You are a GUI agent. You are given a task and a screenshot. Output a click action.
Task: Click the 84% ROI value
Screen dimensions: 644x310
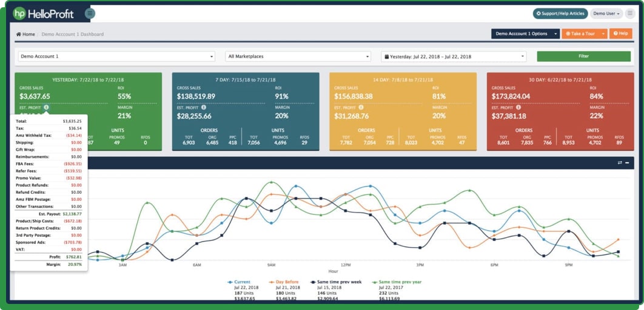(x=596, y=96)
